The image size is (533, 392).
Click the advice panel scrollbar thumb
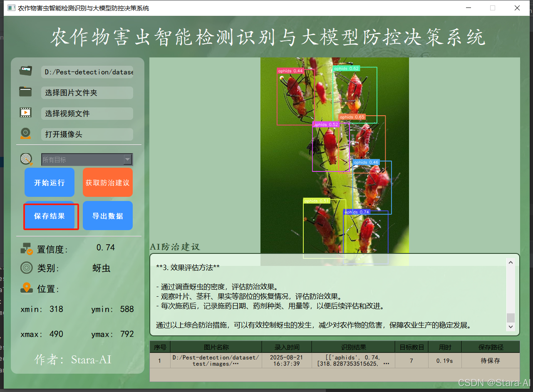click(511, 318)
